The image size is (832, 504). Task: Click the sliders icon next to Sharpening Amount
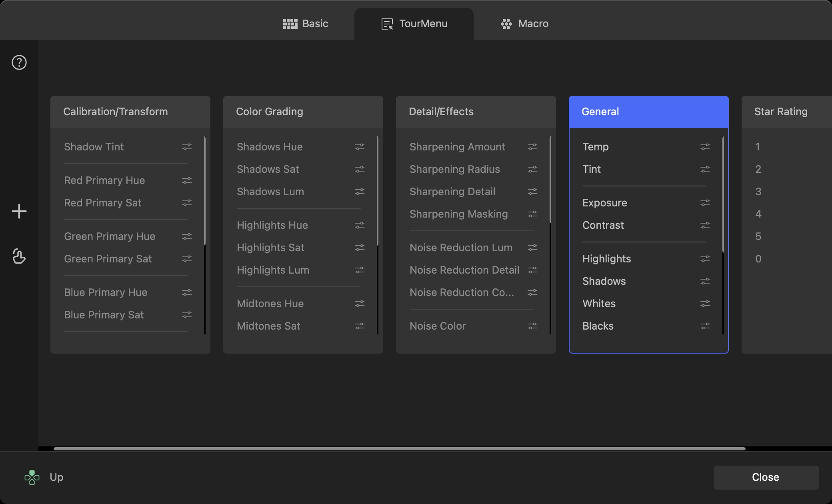point(532,146)
